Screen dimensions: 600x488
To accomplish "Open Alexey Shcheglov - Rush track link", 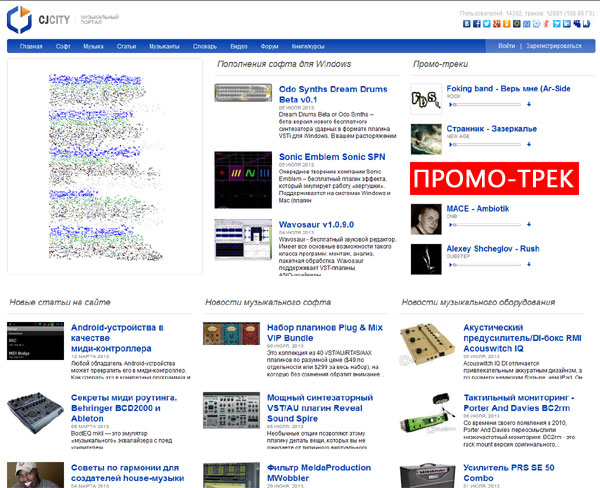I will point(493,249).
